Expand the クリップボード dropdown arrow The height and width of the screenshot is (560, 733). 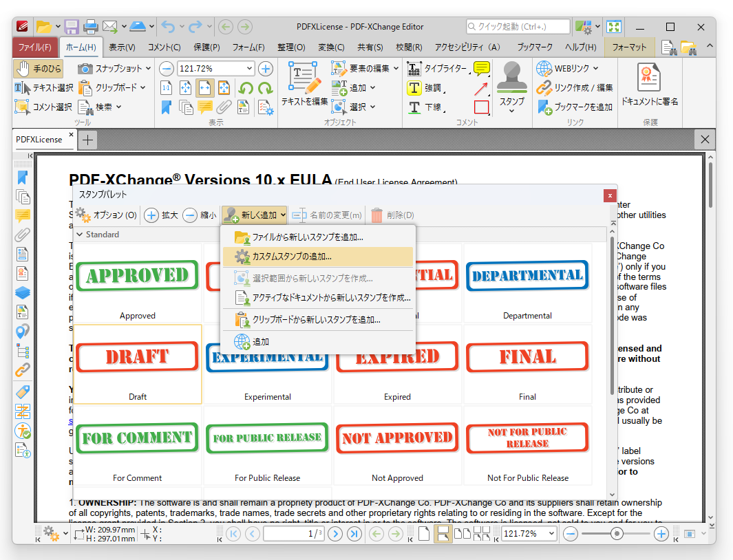click(x=143, y=87)
